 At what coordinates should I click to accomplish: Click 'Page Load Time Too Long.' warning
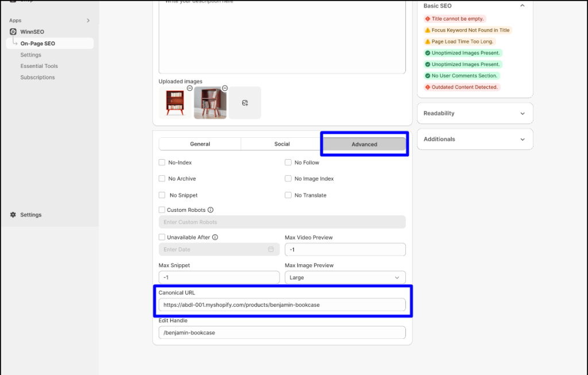click(462, 41)
